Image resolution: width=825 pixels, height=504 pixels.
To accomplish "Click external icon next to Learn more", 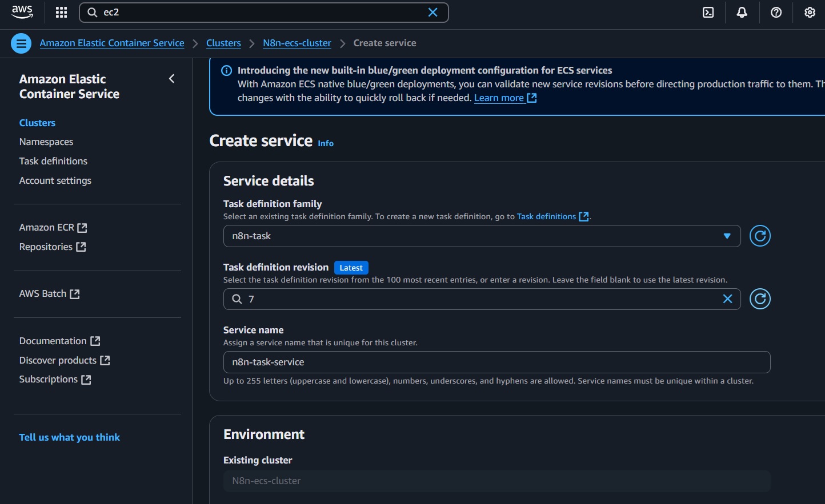I will pos(532,98).
